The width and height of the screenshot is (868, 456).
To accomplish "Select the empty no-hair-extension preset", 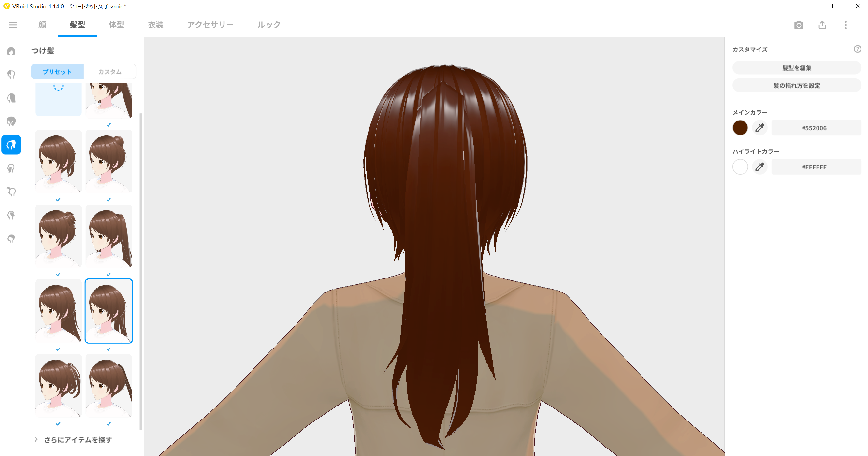I will pos(58,99).
